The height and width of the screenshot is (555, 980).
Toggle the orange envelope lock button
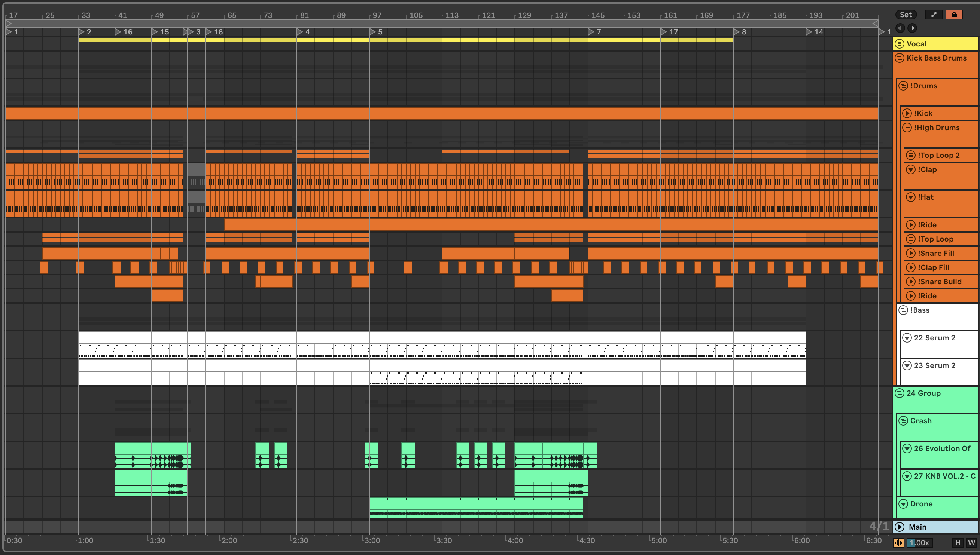[954, 15]
